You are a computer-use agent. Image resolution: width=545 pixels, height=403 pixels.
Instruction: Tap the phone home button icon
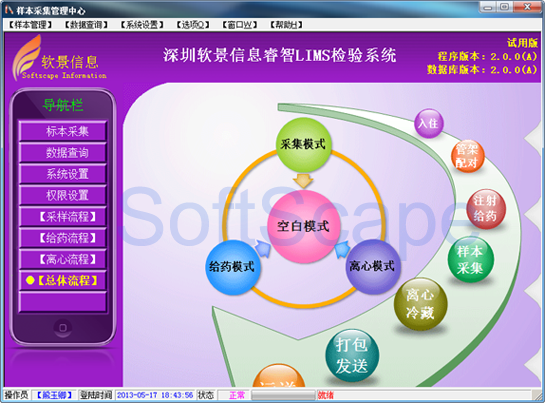[63, 328]
